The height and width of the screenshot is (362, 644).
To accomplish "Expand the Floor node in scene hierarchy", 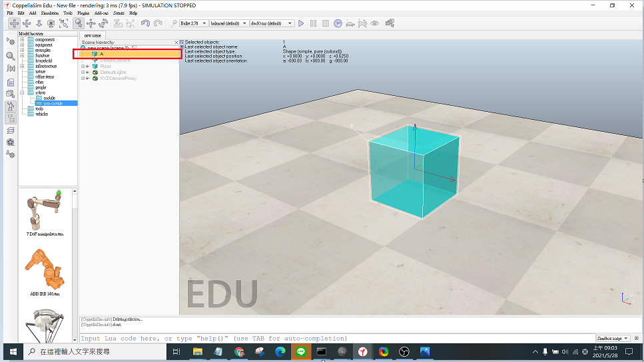I will click(83, 67).
